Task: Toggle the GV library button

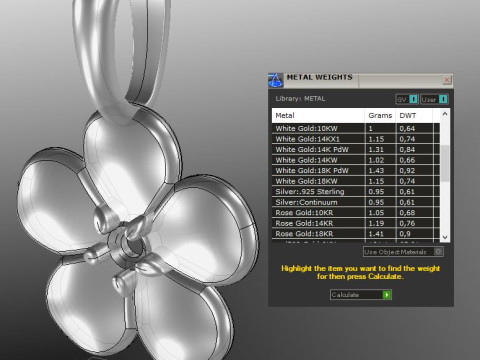Action: coord(407,99)
